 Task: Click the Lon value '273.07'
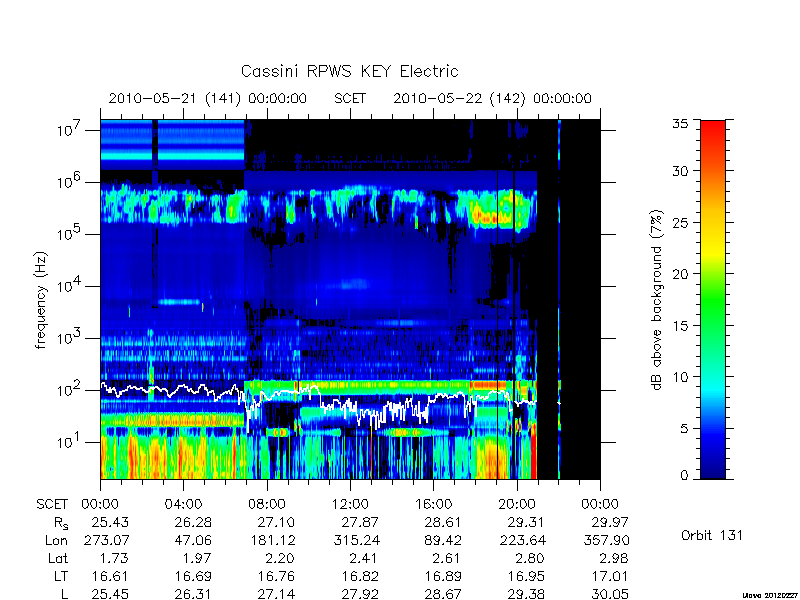(x=106, y=540)
